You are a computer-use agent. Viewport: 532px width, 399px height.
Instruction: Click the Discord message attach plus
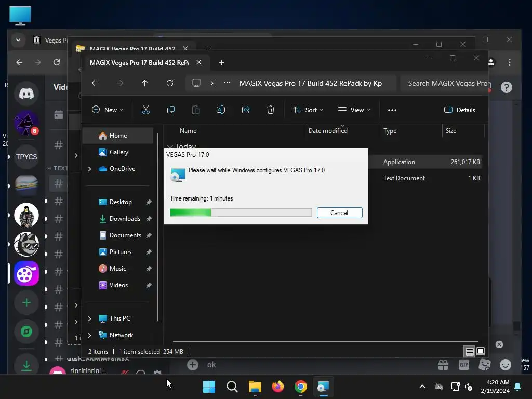point(192,365)
